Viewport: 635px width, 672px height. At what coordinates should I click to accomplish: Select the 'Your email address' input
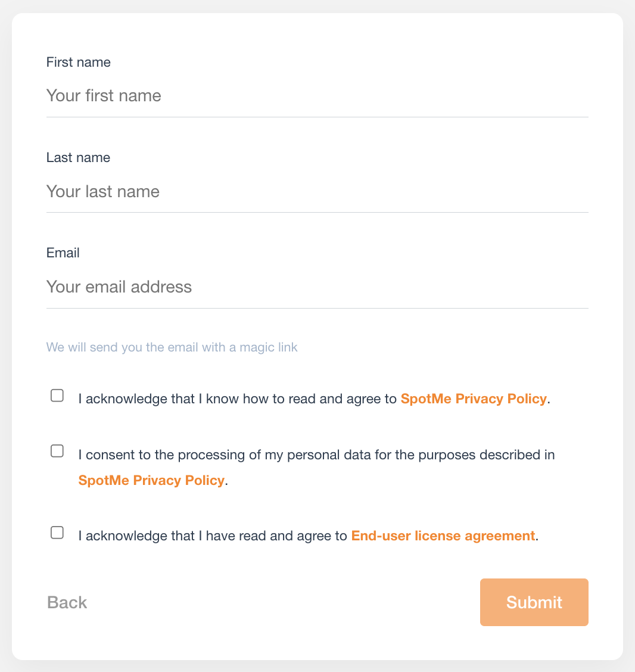[x=317, y=287]
